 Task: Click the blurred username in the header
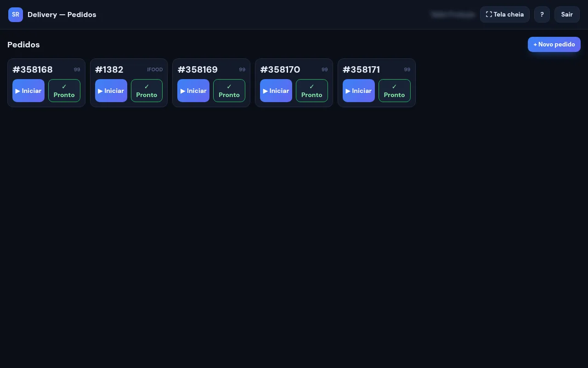click(x=453, y=15)
